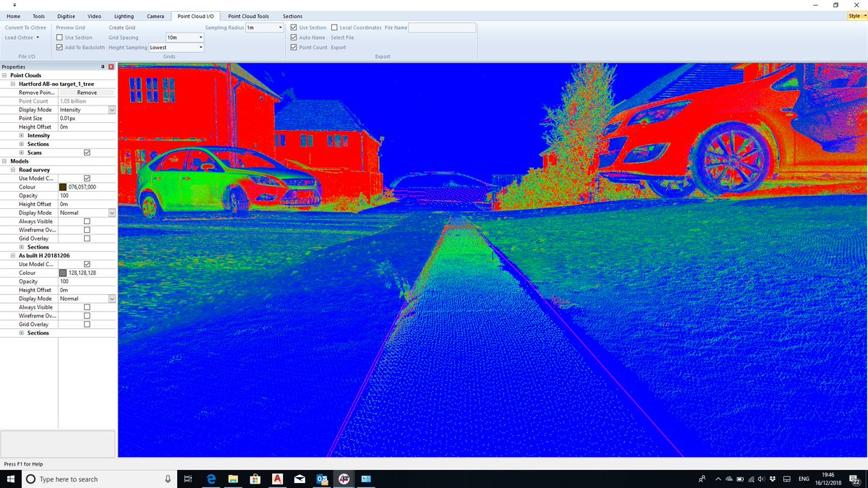Click Convert To Octree

pos(27,27)
